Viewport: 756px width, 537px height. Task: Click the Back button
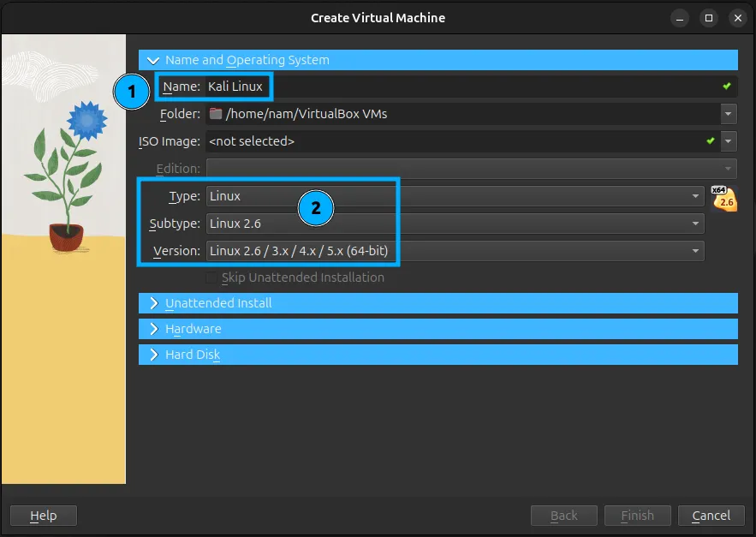(x=563, y=516)
